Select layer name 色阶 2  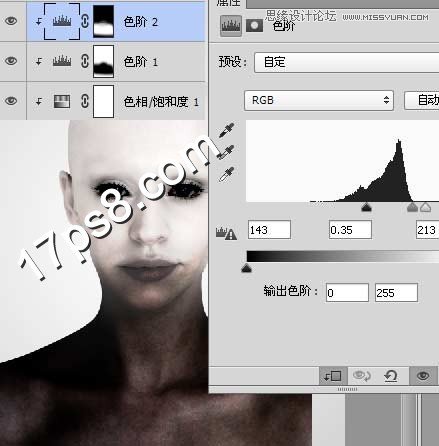140,22
